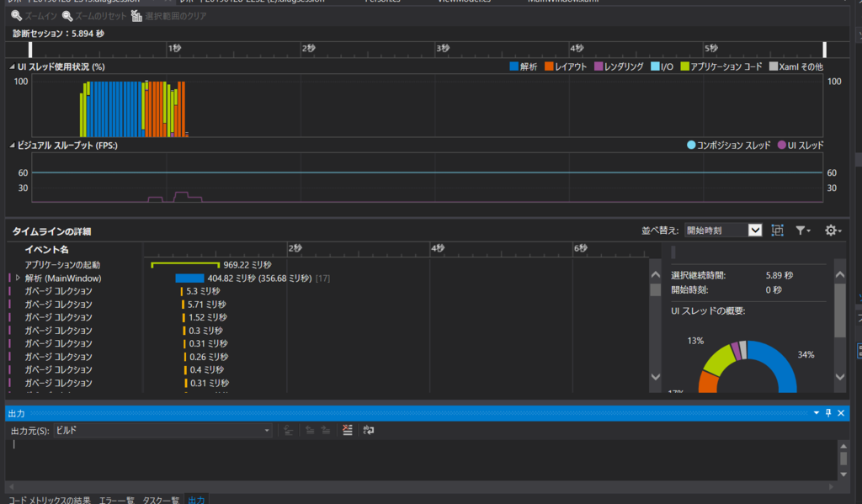The image size is (862, 504).
Task: Open the 出力元 source dropdown showing ビルド
Action: (x=162, y=430)
